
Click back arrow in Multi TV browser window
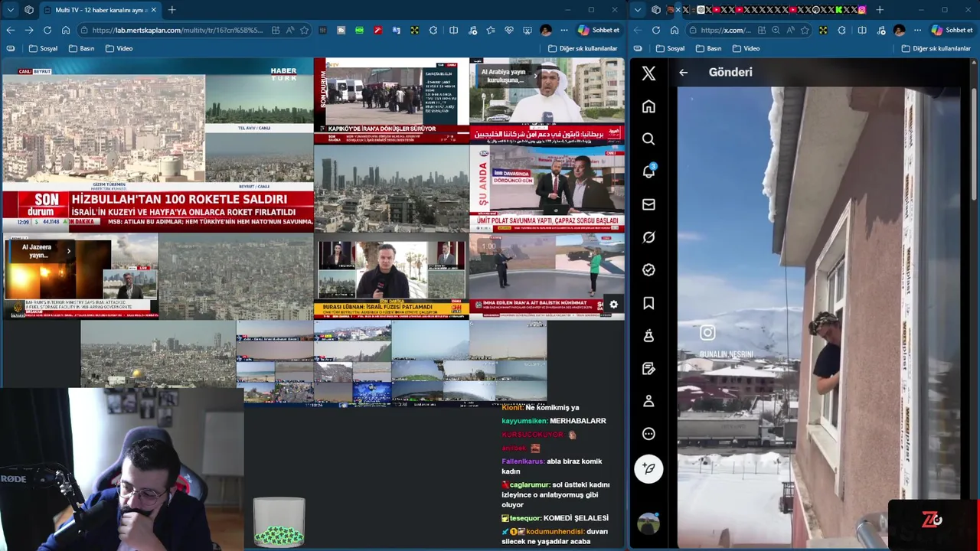[10, 31]
